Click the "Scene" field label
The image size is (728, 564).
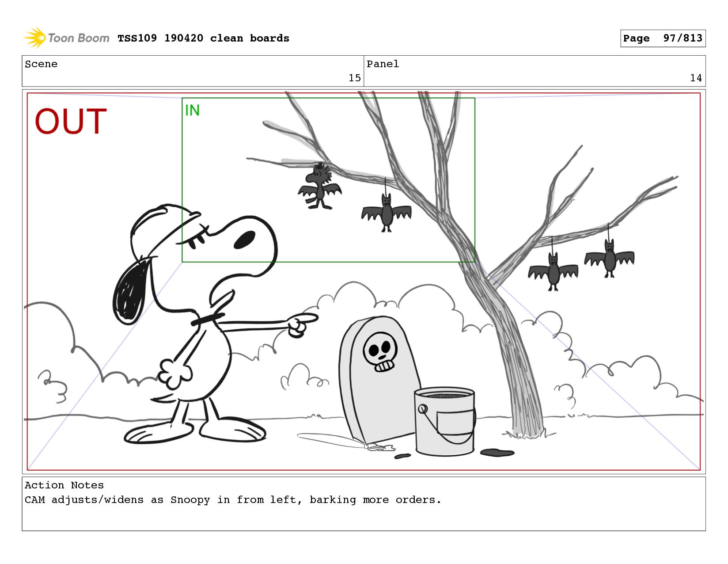click(41, 64)
